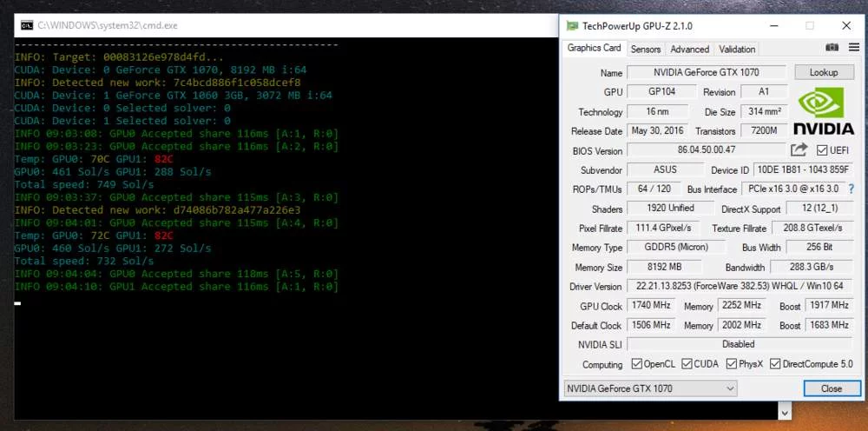Click the GPU Clock field 1740 MHz
The width and height of the screenshot is (868, 431).
651,305
